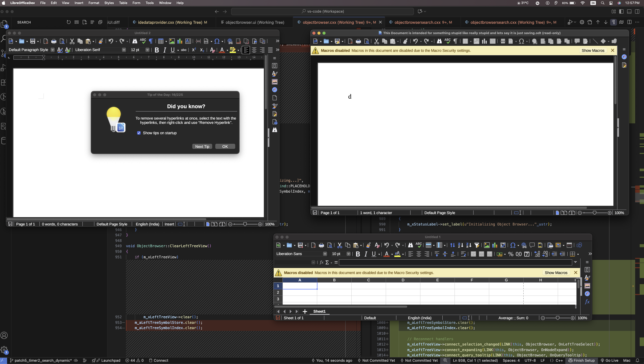Image resolution: width=644 pixels, height=364 pixels.
Task: Click Function Wizard fx icon in formula bar
Action: pos(321,262)
